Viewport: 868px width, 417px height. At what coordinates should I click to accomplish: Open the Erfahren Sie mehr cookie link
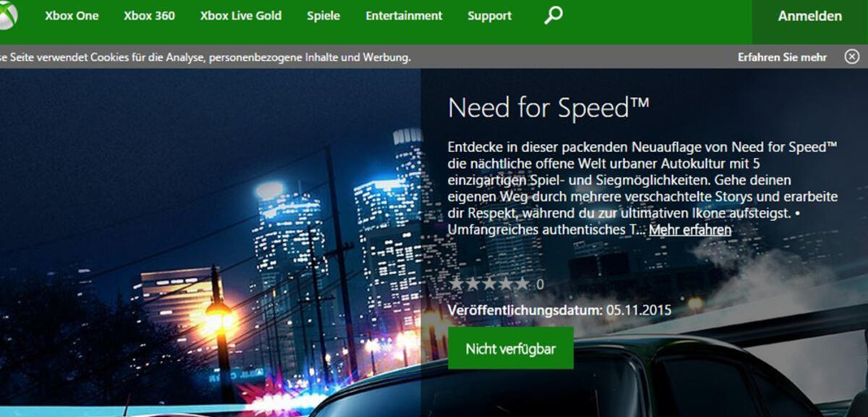(782, 56)
